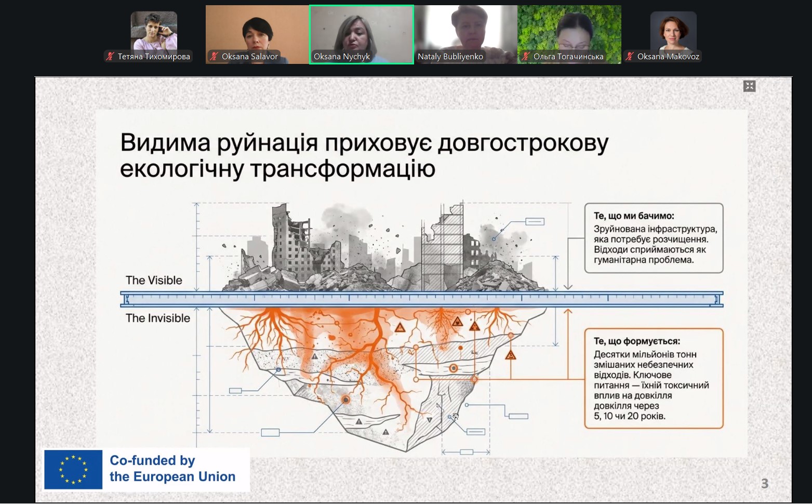Click 'The Invisible' label on the diagram
The height and width of the screenshot is (504, 812).
158,319
